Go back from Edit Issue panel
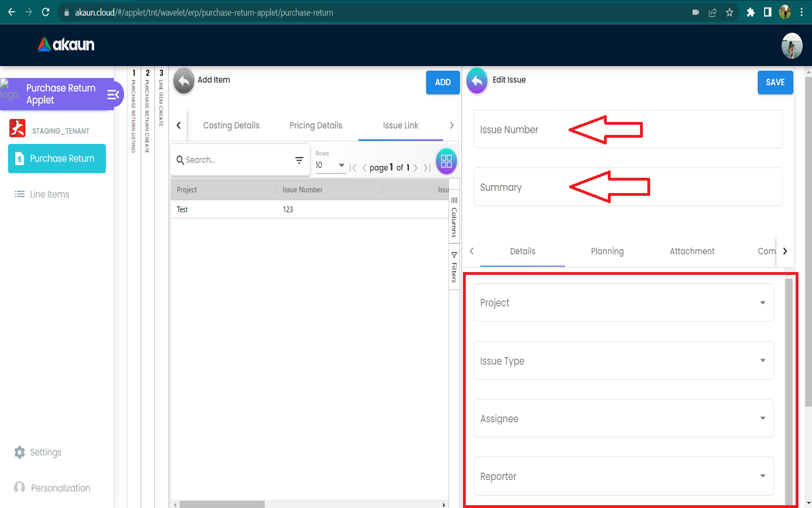The height and width of the screenshot is (508, 812). point(477,81)
